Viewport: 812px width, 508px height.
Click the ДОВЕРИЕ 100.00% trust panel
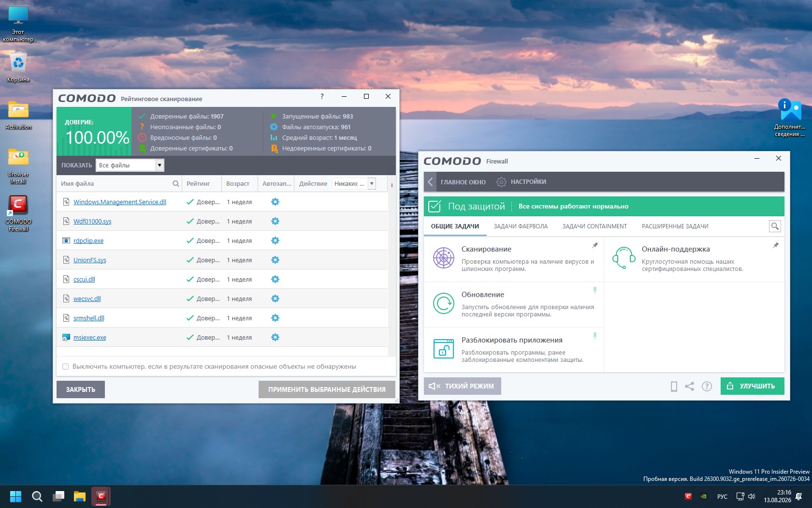point(94,131)
